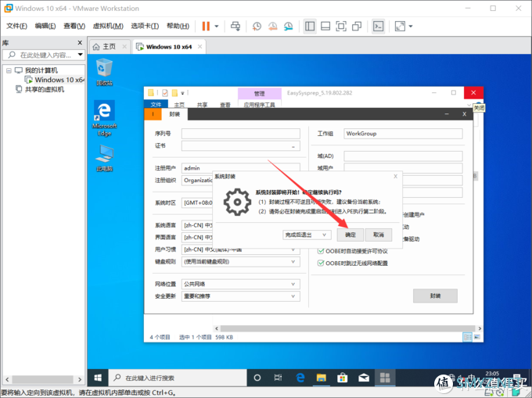Switch to the 主页 tab
The width and height of the screenshot is (532, 398).
109,46
